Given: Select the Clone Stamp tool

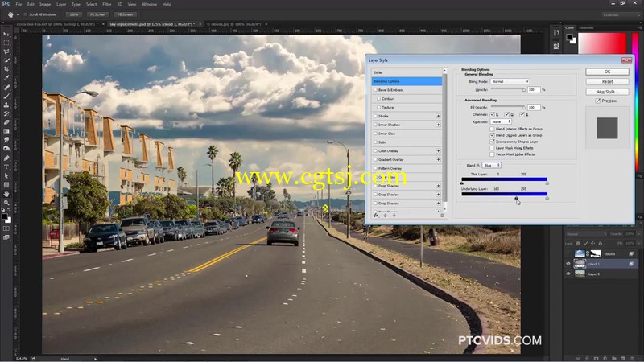Looking at the screenshot, I should click(6, 105).
